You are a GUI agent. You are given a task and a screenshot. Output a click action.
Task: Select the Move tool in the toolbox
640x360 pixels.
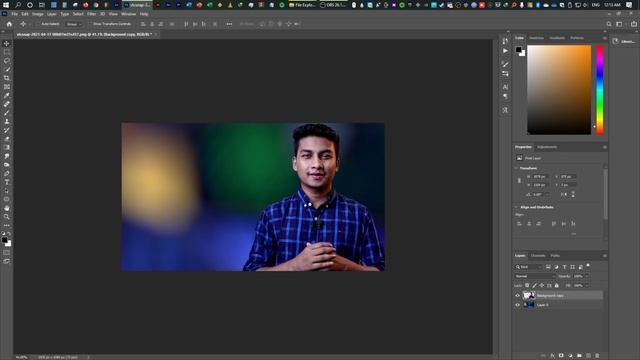coord(7,44)
